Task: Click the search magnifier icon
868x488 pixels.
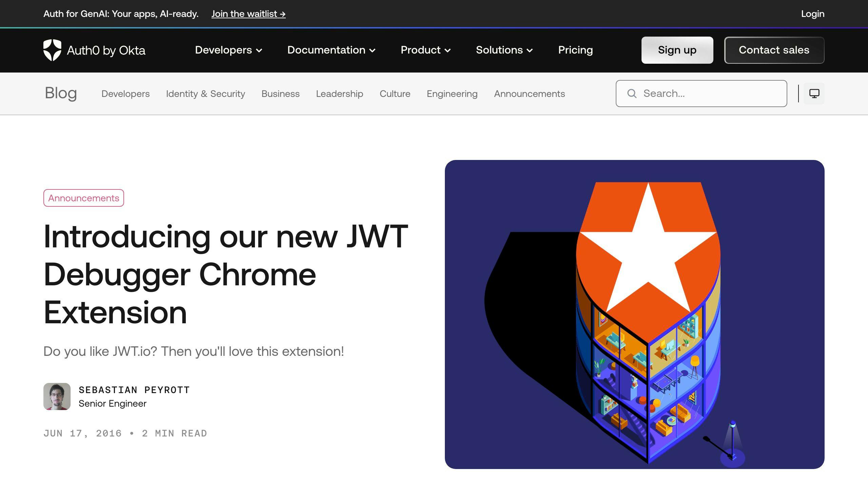Action: coord(632,94)
